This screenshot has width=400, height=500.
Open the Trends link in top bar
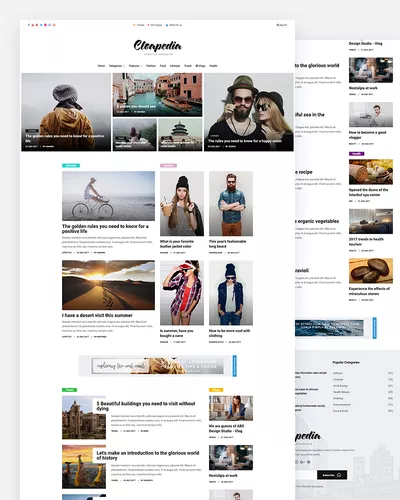139,25
